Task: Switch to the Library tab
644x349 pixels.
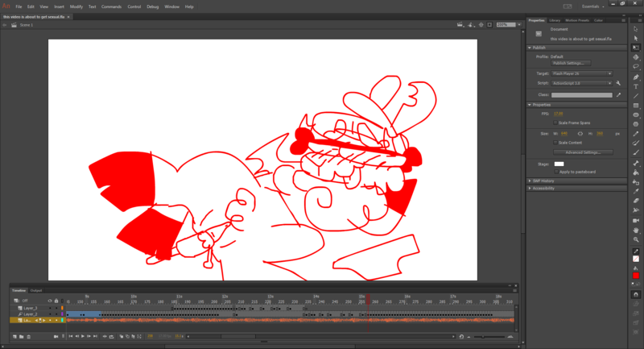Action: pos(555,20)
